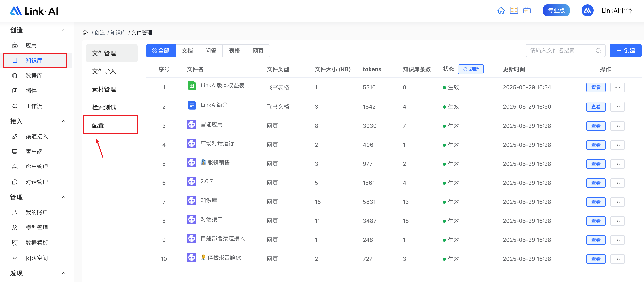Click the LinkAI平台 username text
Screen dimensions: 644x282
coord(616,10)
